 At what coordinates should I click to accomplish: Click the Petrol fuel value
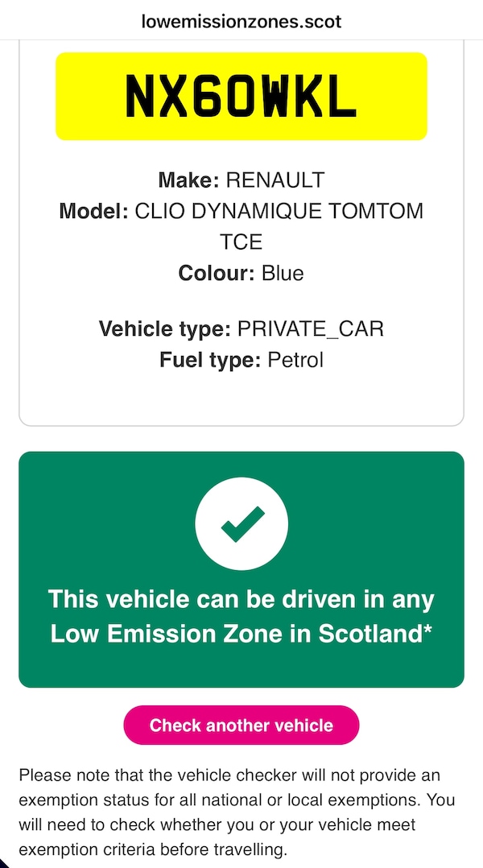click(x=295, y=359)
